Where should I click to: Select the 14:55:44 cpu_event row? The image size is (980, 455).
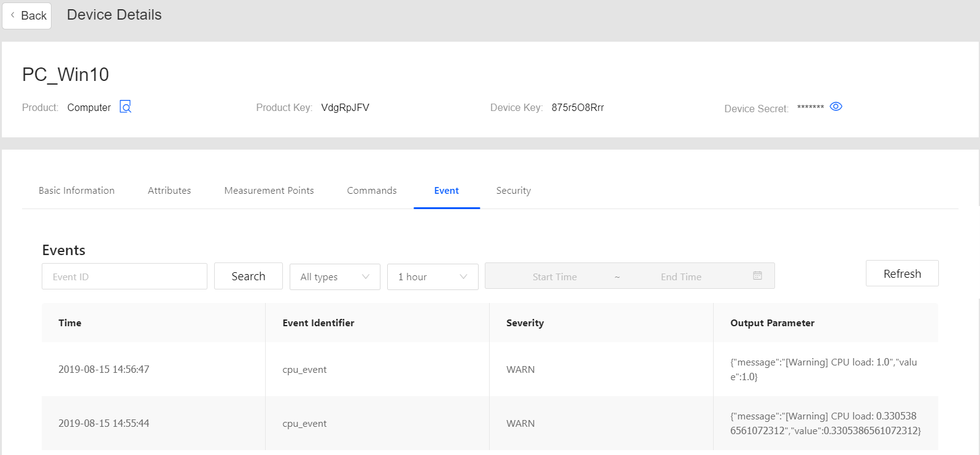pos(304,424)
